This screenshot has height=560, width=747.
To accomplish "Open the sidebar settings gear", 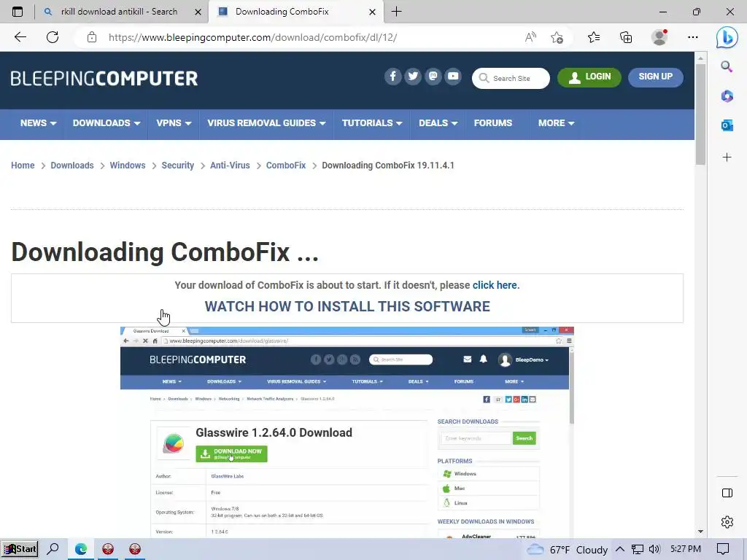I will click(727, 522).
